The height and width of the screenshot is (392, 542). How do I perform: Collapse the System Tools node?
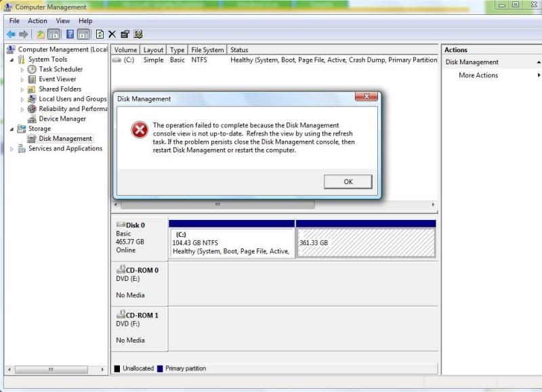click(12, 60)
